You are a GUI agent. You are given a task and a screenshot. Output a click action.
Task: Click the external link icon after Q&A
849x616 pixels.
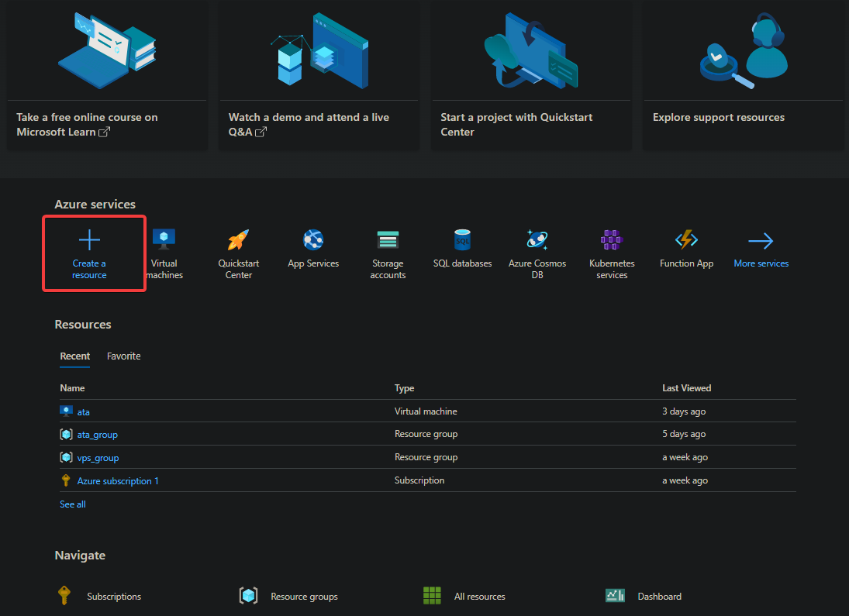click(x=261, y=132)
